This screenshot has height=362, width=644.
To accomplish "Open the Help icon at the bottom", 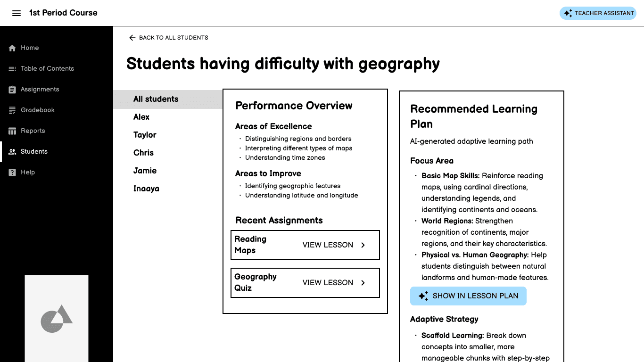I will pos(11,172).
